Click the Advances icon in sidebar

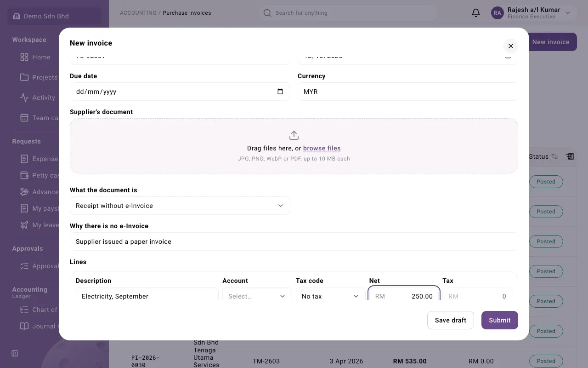pos(24,192)
